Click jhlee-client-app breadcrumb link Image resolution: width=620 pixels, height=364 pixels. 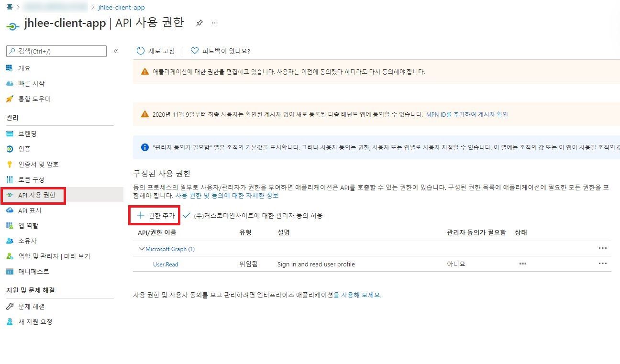121,7
